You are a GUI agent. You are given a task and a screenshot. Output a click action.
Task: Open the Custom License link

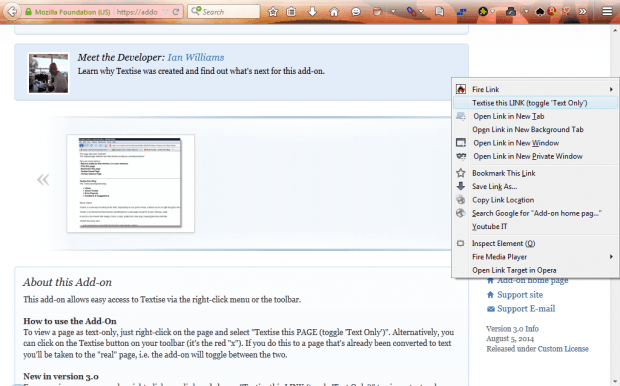tap(563, 349)
